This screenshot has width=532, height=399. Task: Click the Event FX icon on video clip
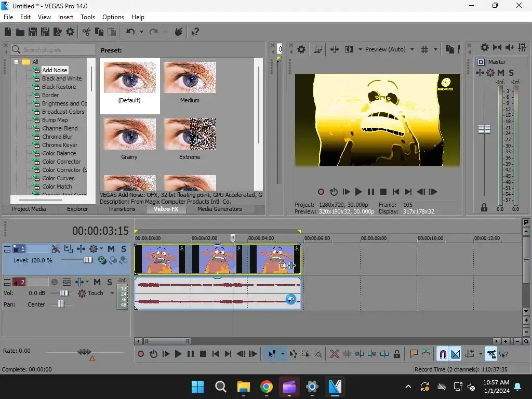291,265
